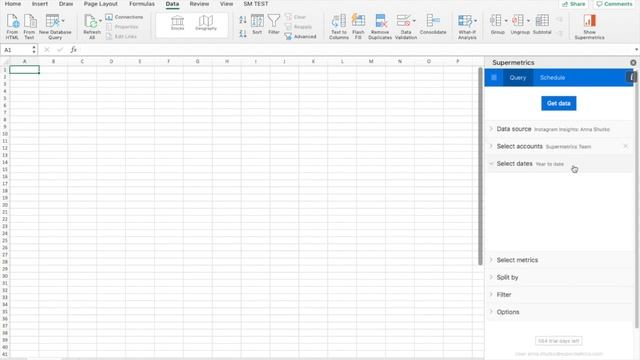Viewport: 640px width, 360px height.
Task: Open the Home ribbon tab
Action: pos(13,4)
